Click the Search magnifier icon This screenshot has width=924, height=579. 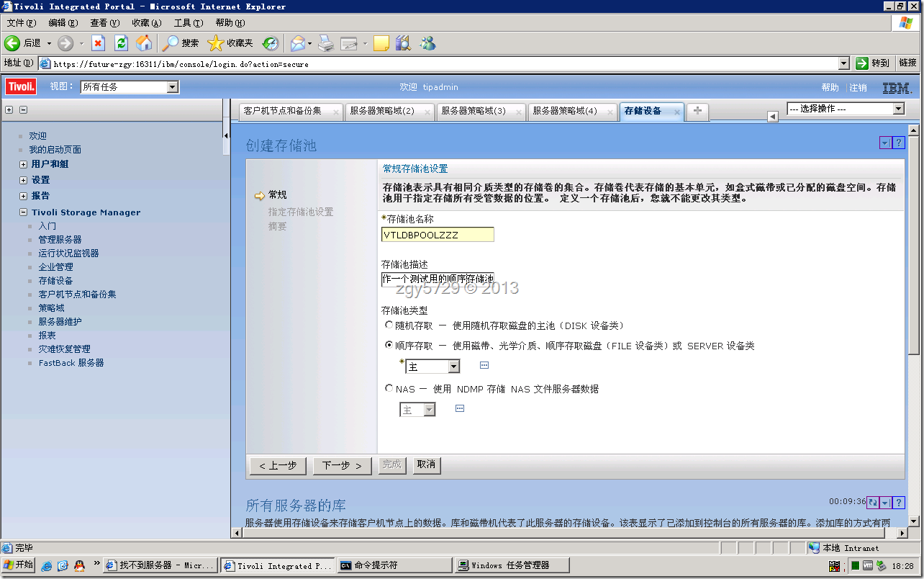[x=170, y=43]
